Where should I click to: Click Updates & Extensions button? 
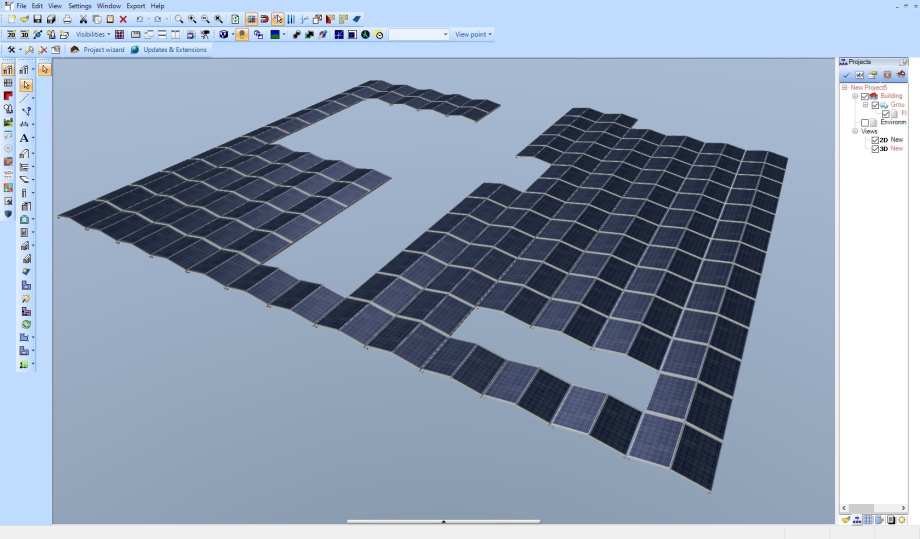tap(170, 49)
